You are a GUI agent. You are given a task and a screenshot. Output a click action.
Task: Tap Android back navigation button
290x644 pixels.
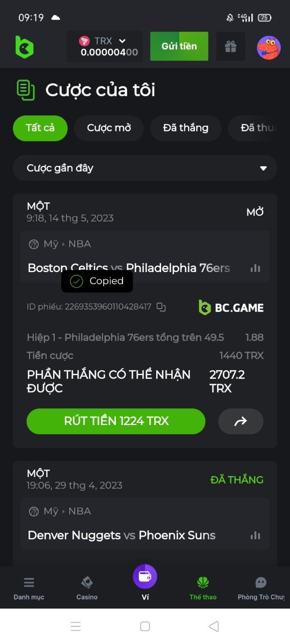pyautogui.click(x=214, y=626)
